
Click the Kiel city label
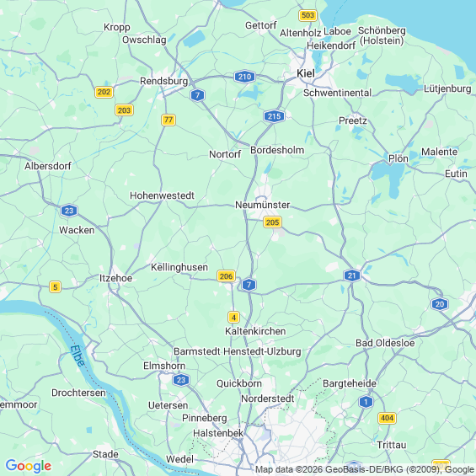306,73
